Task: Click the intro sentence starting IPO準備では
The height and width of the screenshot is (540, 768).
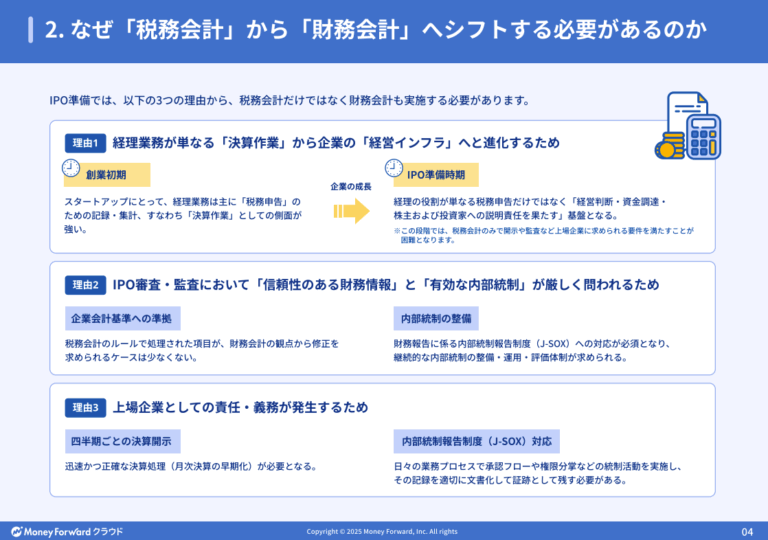Action: (x=290, y=100)
